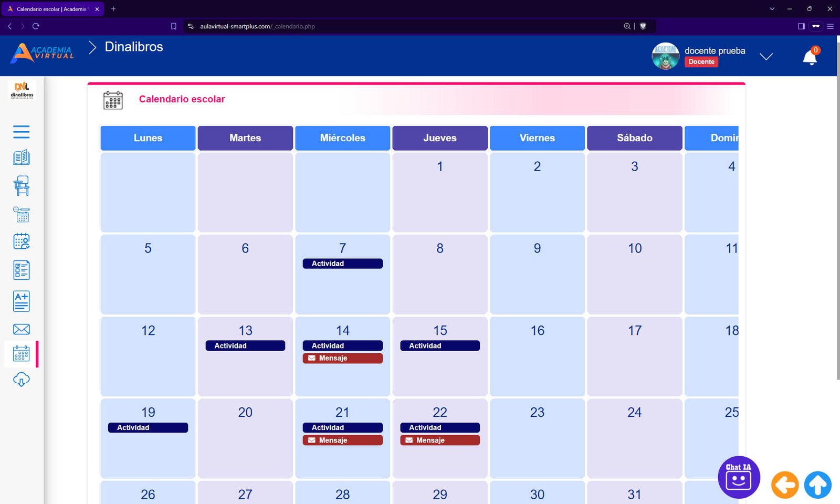This screenshot has height=504, width=840.
Task: Click the calendar search icon in sidebar
Action: [x=21, y=241]
